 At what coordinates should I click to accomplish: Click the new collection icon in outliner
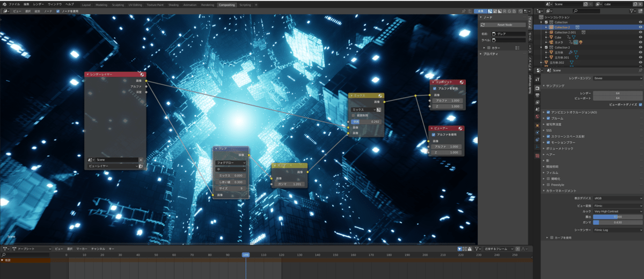click(x=641, y=11)
